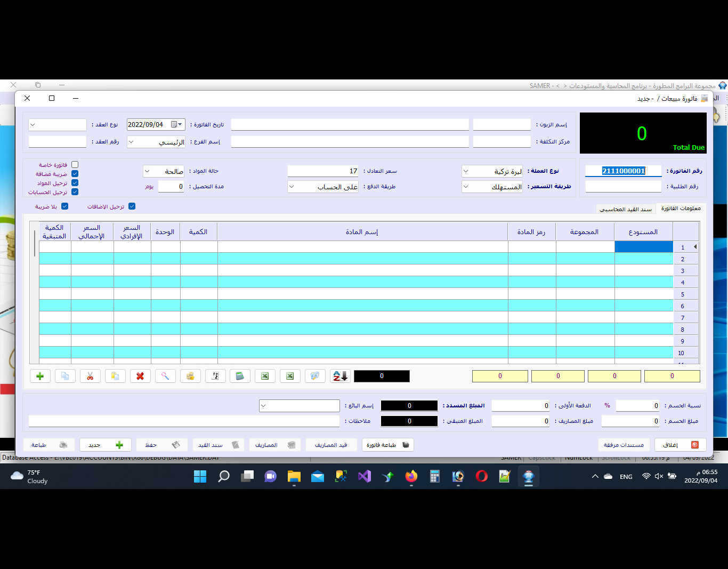This screenshot has width=728, height=569.
Task: Click the paste clipboard icon
Action: [115, 376]
